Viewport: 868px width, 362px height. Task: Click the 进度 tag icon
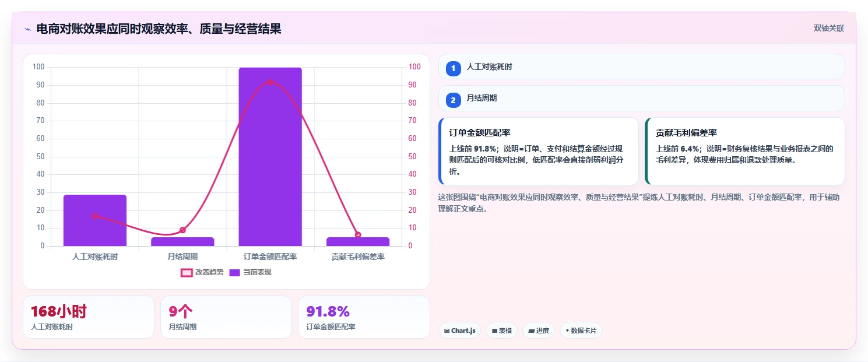coord(531,331)
